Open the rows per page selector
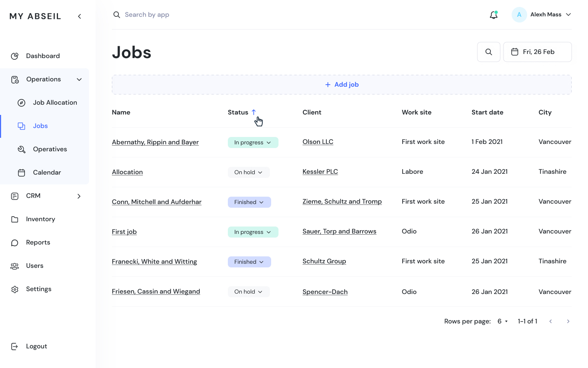This screenshot has width=588, height=368. (x=502, y=321)
